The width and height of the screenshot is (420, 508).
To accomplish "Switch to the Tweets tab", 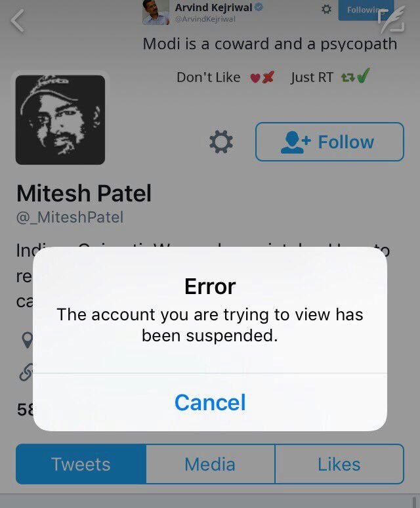I will click(x=81, y=464).
